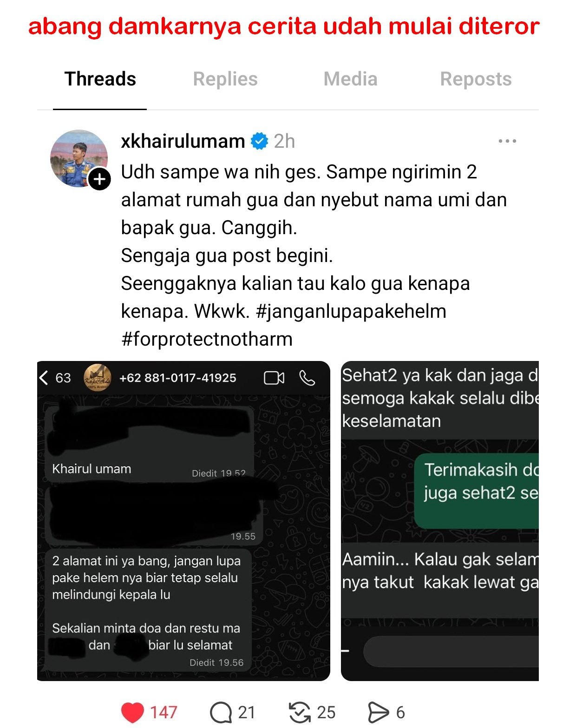Open second screenshot with green reply bubble

coord(440,521)
